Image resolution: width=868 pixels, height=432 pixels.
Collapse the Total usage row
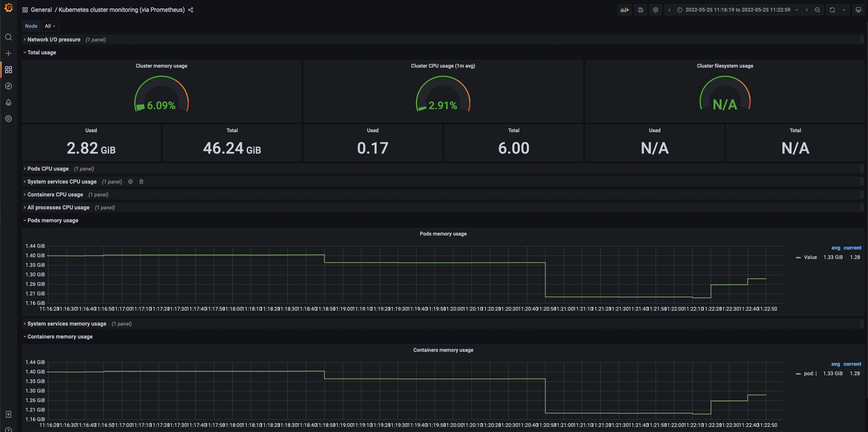click(41, 52)
